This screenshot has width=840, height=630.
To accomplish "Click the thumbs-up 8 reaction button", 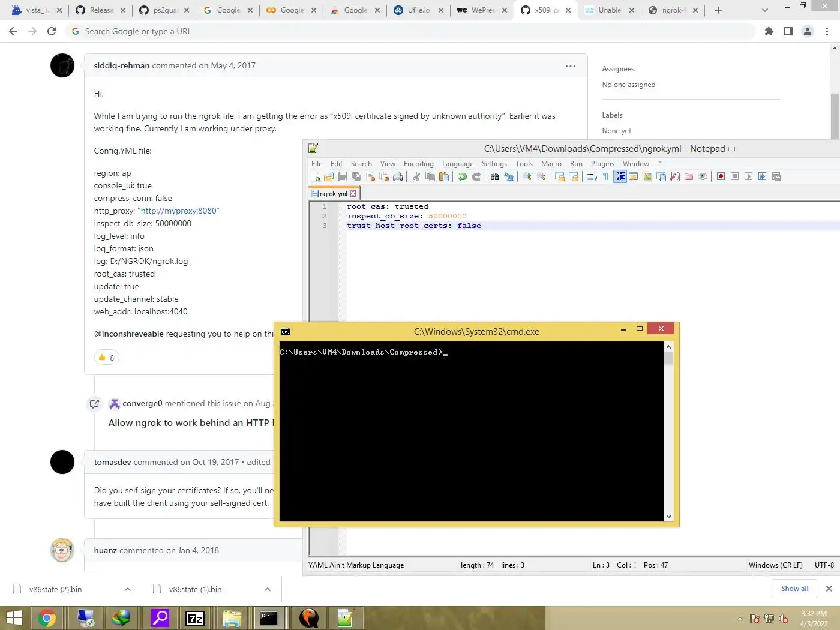I will (x=107, y=358).
